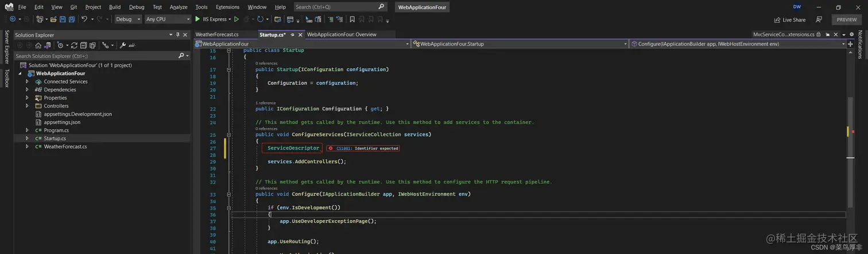This screenshot has width=868, height=254.
Task: Click the New Project toolbar icon
Action: click(40, 19)
